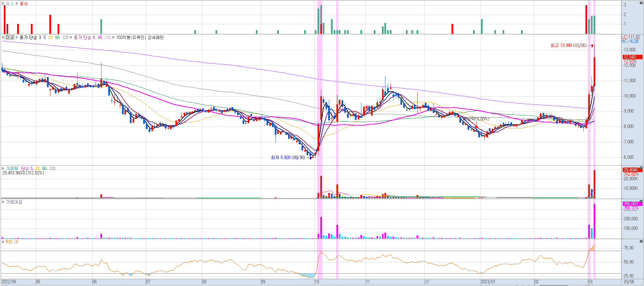Click the lavender 240-period moving average label
The image size is (644, 286).
[108, 37]
